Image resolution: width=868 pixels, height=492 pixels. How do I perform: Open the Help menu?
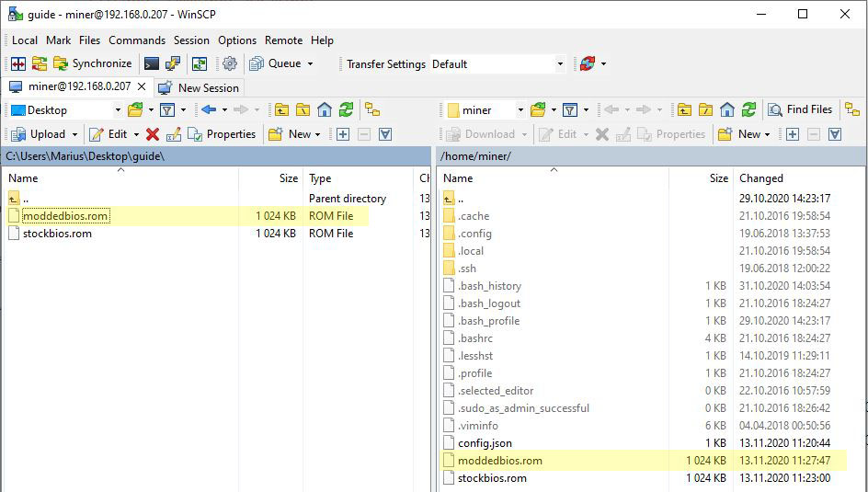coord(322,40)
